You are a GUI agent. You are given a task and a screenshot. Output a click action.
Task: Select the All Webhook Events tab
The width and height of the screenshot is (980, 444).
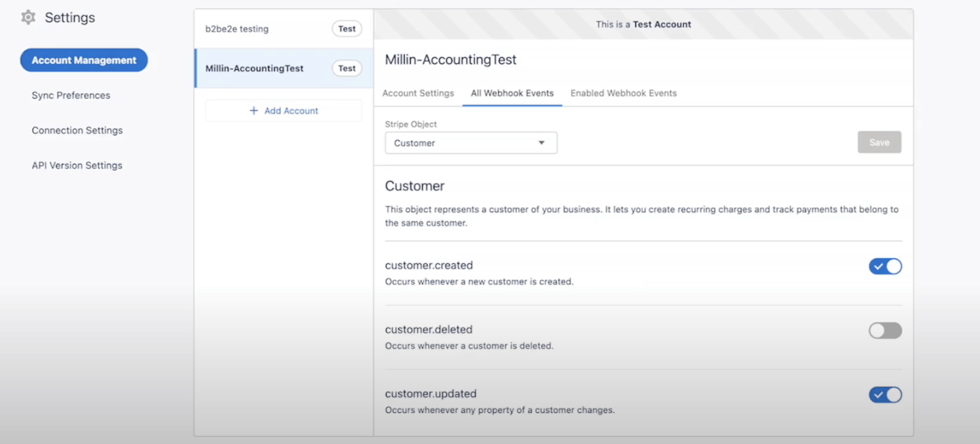[x=512, y=93]
